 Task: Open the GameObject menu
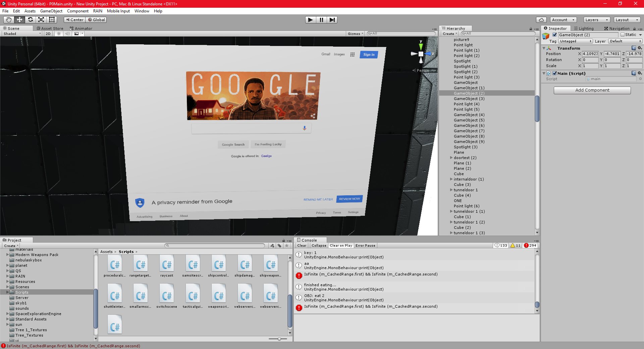pos(51,11)
